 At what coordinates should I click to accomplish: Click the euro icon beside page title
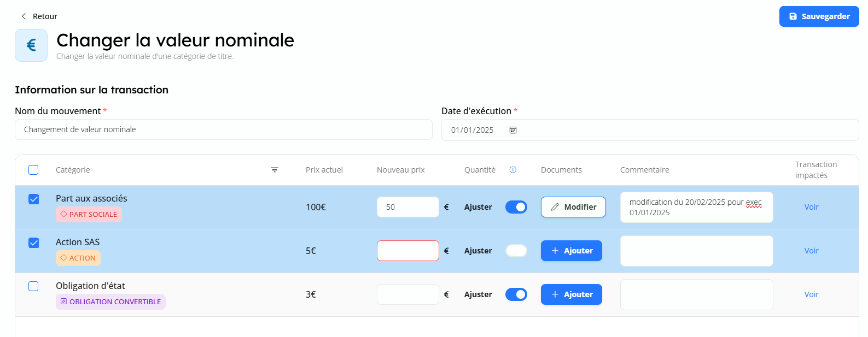coord(31,45)
